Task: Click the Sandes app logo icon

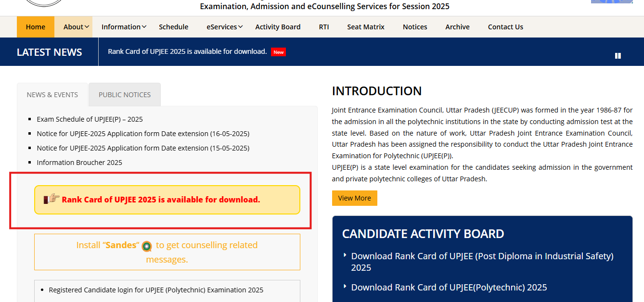Action: click(147, 246)
